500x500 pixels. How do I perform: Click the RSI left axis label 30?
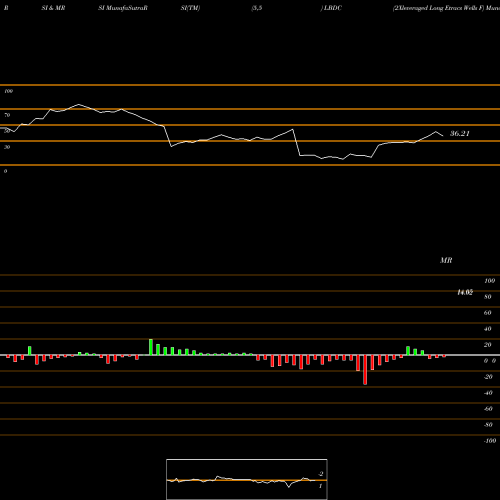pos(7,147)
